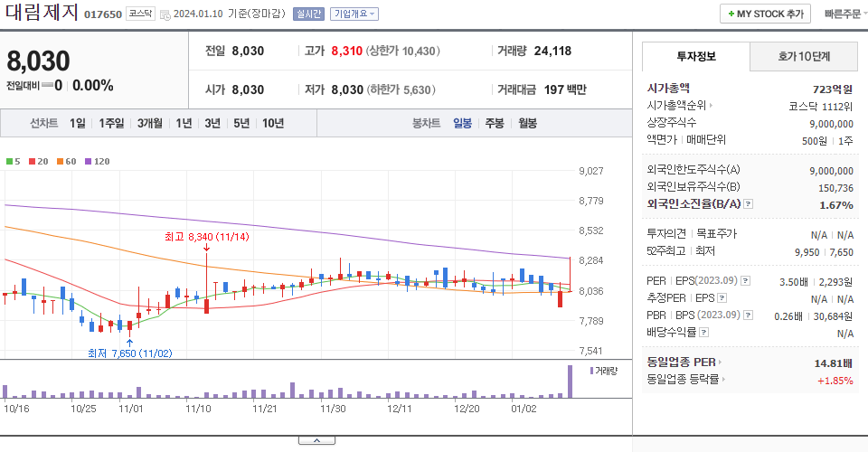Click the 1.67% foreign ownership value
The height and width of the screenshot is (452, 868).
click(835, 205)
